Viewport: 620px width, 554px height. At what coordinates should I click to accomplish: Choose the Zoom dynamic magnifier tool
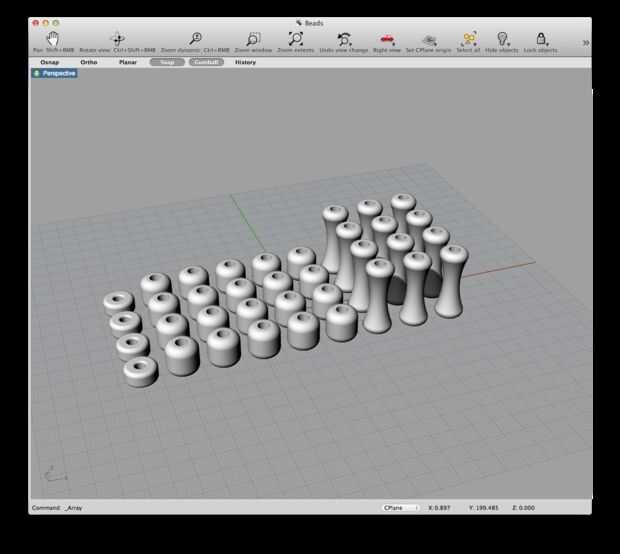pos(195,39)
